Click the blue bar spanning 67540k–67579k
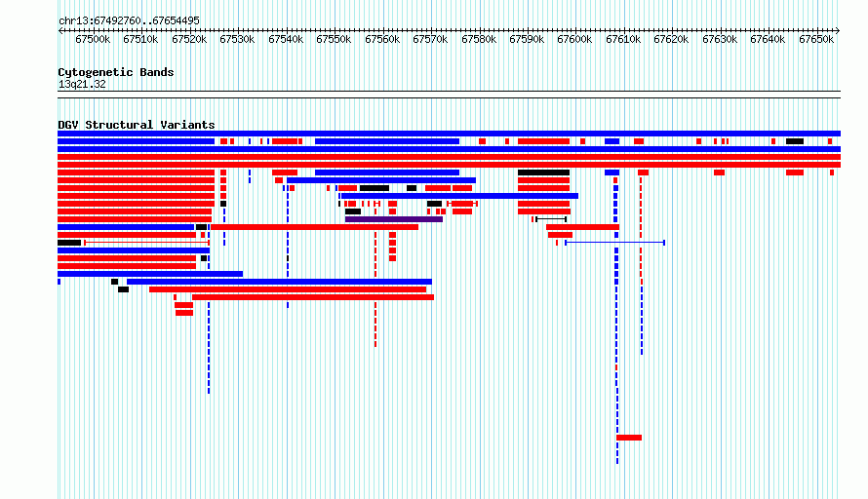 click(381, 180)
